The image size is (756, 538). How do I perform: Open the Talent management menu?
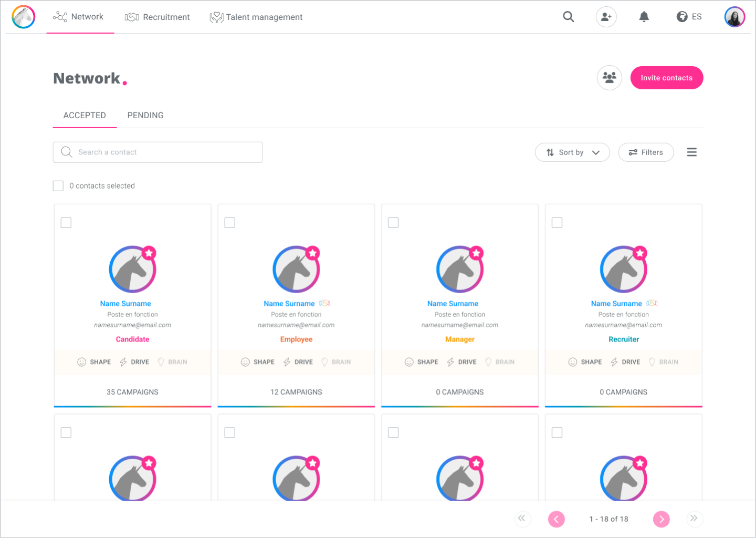pos(256,17)
